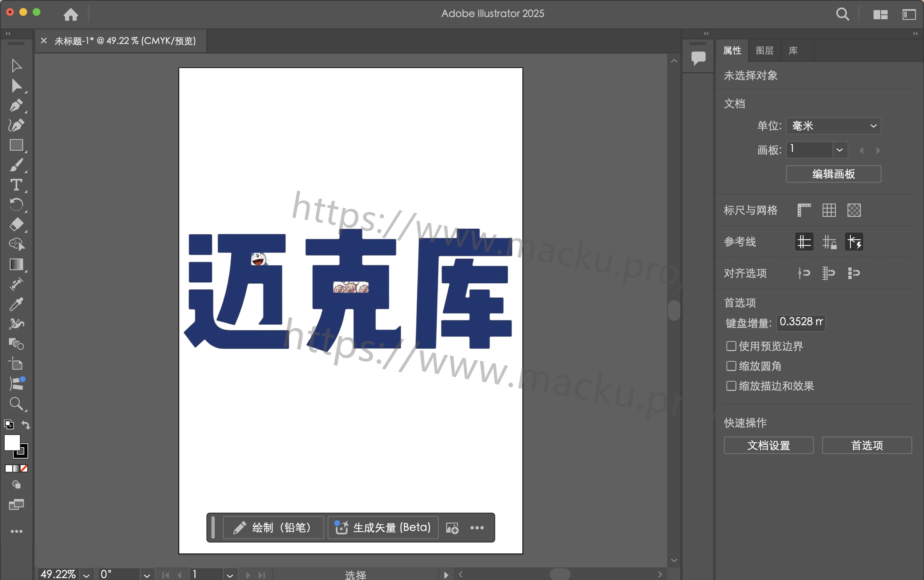Open the zoom level dropdown at 49.22%
The height and width of the screenshot is (580, 924).
point(86,575)
